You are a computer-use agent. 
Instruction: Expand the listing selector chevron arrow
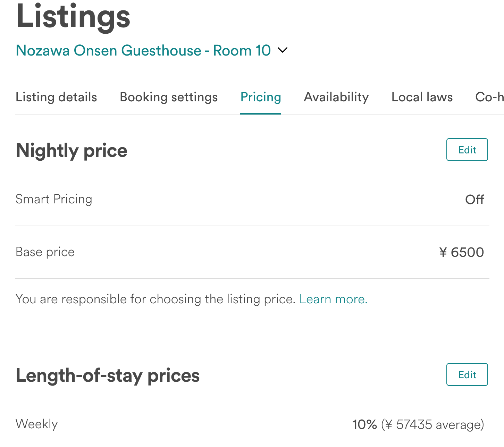click(283, 50)
